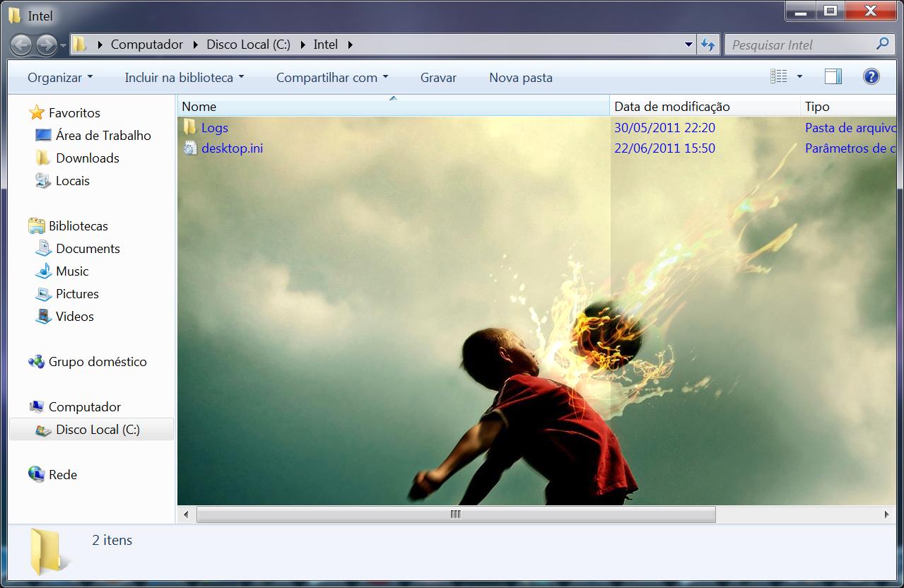Open the view options dropdown arrow
Image resolution: width=904 pixels, height=588 pixels.
click(799, 76)
